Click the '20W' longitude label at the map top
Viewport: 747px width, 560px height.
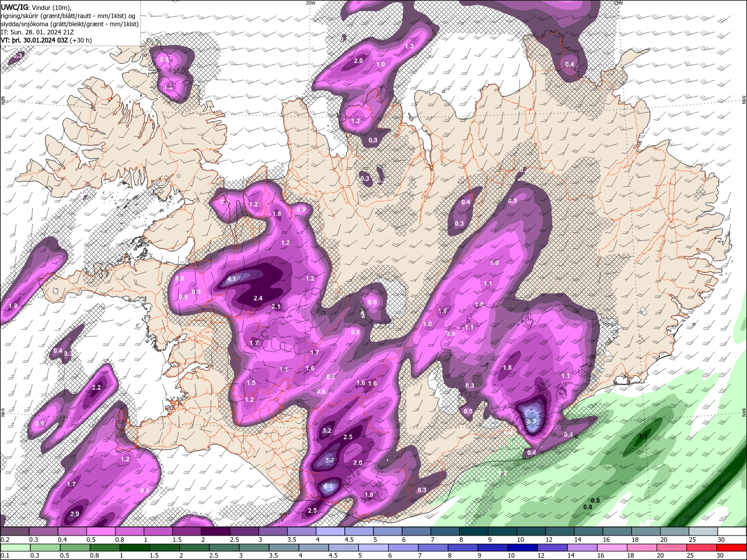point(310,3)
